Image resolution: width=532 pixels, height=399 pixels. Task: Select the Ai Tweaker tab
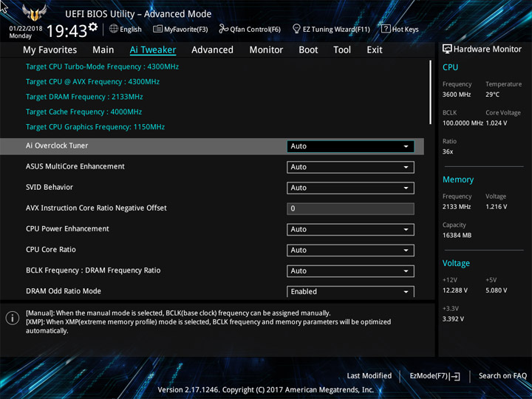(x=153, y=50)
